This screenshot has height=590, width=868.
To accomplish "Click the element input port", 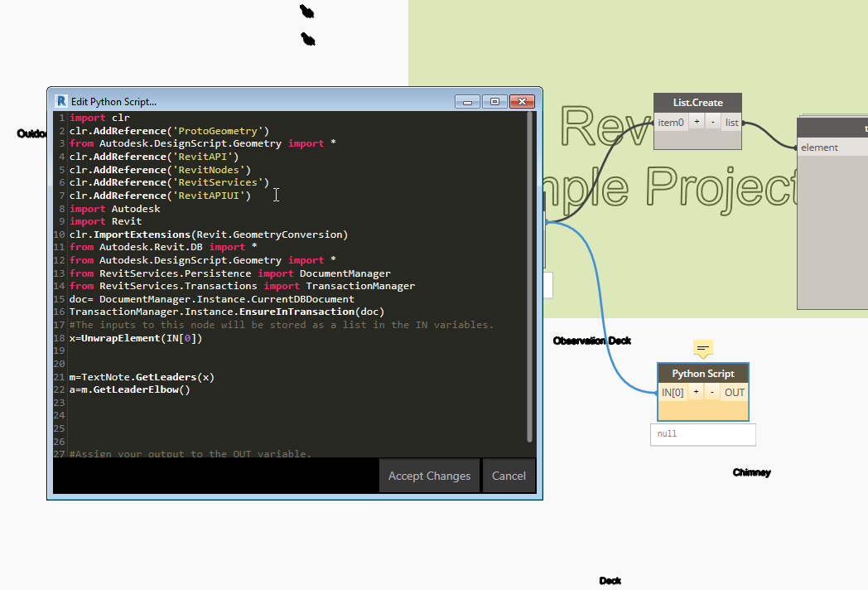I will pyautogui.click(x=819, y=147).
